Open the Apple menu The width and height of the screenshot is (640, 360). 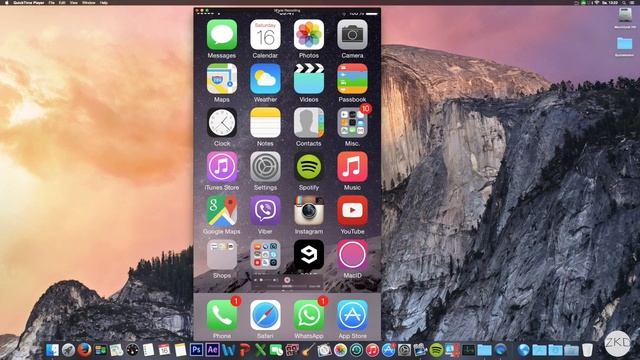pos(7,2)
